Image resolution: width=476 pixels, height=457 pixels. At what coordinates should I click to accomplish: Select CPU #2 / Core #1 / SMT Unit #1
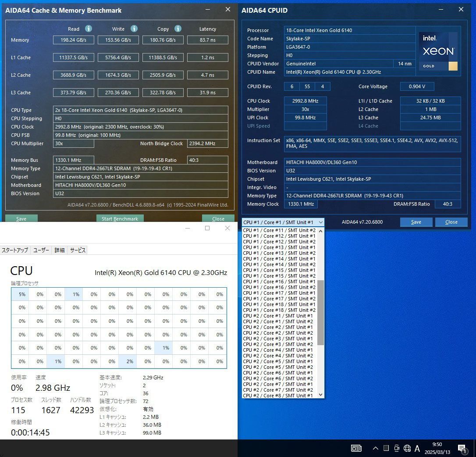pos(278,316)
